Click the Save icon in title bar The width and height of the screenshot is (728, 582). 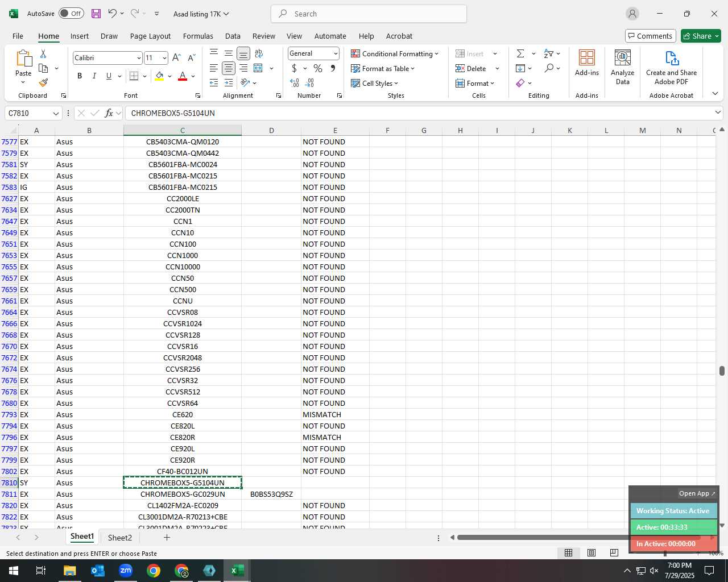point(96,14)
